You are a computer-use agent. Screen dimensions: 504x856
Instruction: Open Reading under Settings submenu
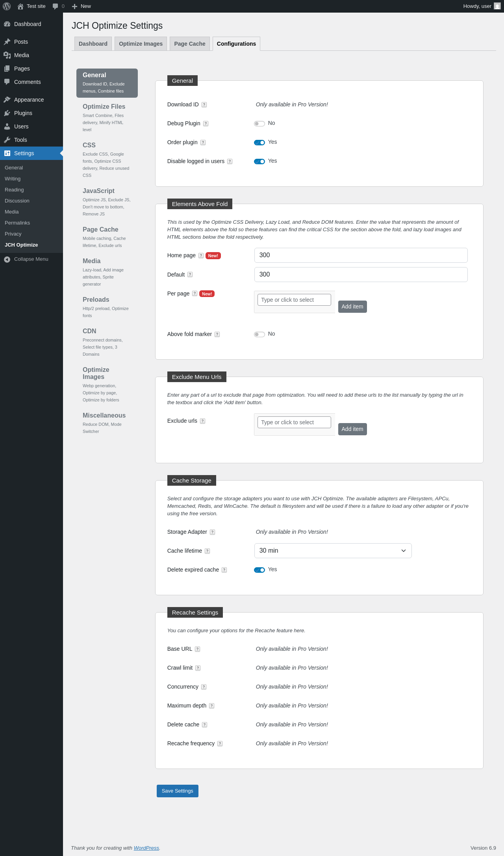tap(31, 190)
